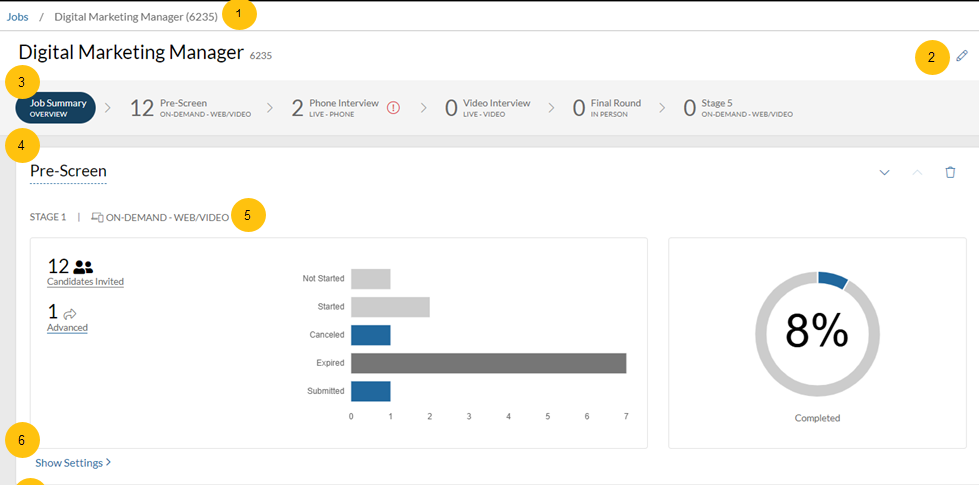The width and height of the screenshot is (979, 485).
Task: Open the Candidates Invited link
Action: [85, 282]
